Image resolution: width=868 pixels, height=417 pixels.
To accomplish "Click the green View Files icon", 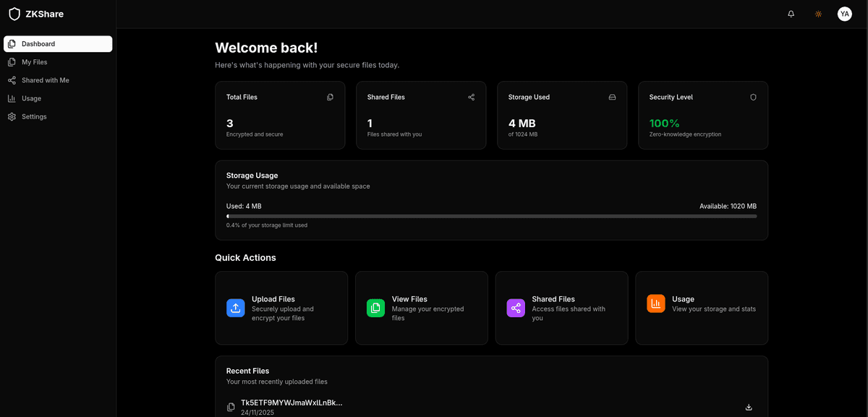I will coord(375,308).
